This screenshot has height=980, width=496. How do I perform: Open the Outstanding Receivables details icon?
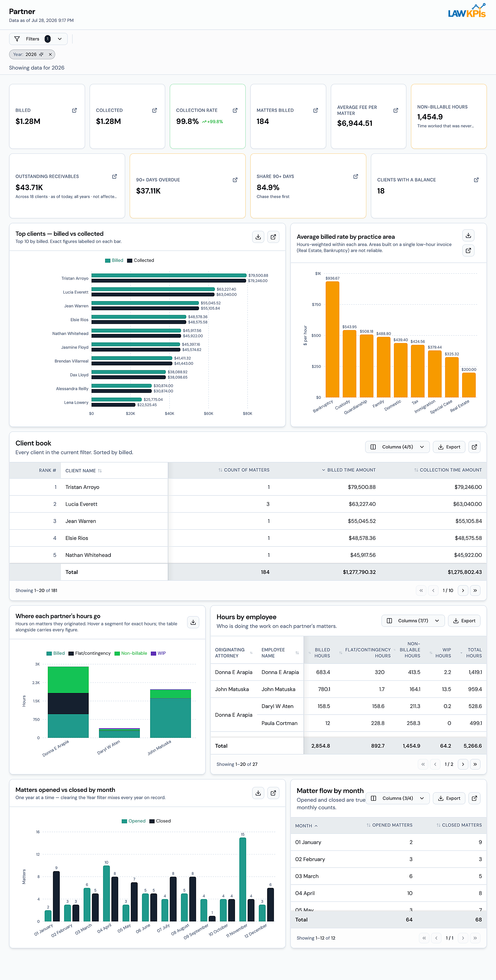click(x=114, y=177)
